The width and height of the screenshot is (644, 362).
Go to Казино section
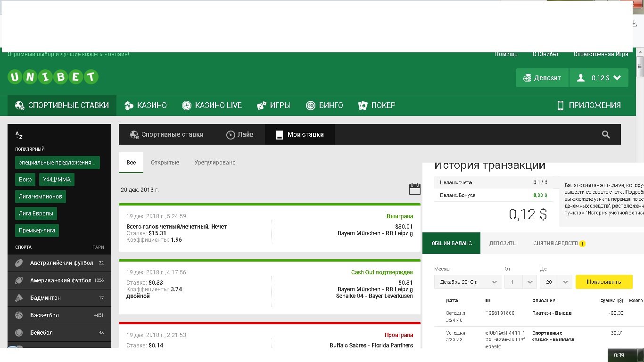(146, 105)
